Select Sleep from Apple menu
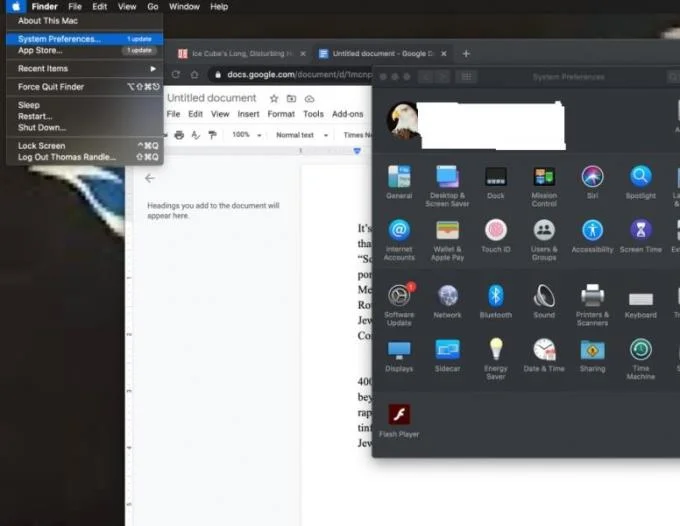The image size is (680, 526). [85, 105]
